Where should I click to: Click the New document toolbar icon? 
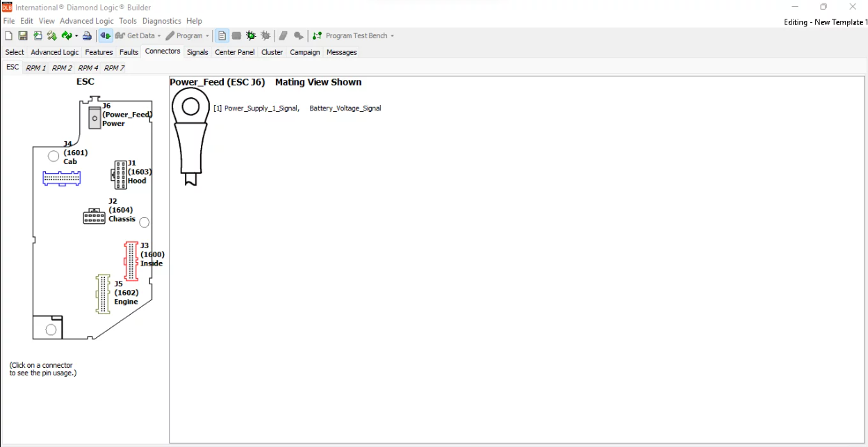tap(9, 35)
